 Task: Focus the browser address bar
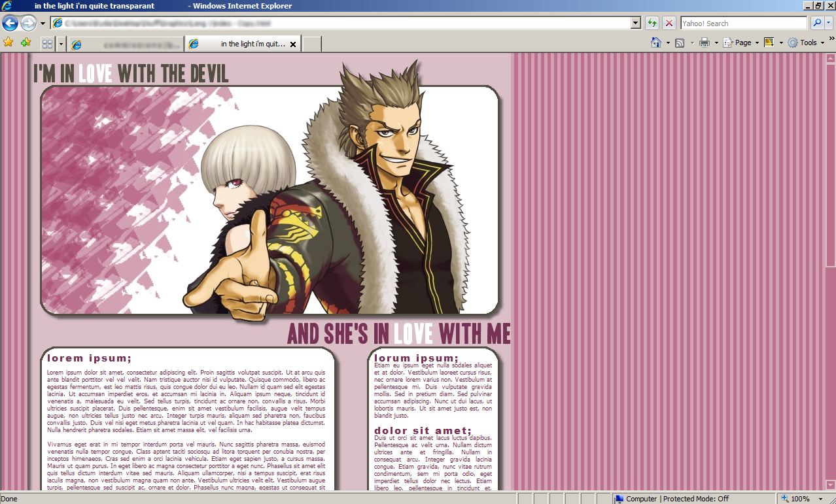click(x=345, y=23)
